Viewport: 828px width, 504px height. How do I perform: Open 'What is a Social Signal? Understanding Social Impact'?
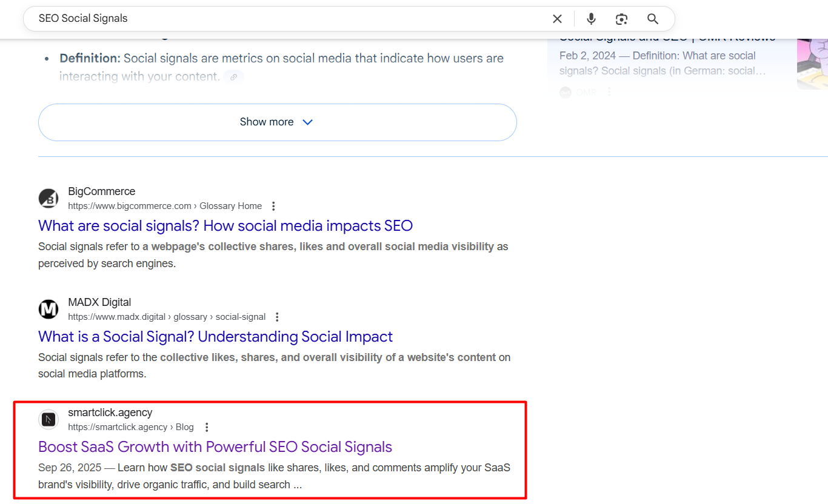click(x=215, y=337)
